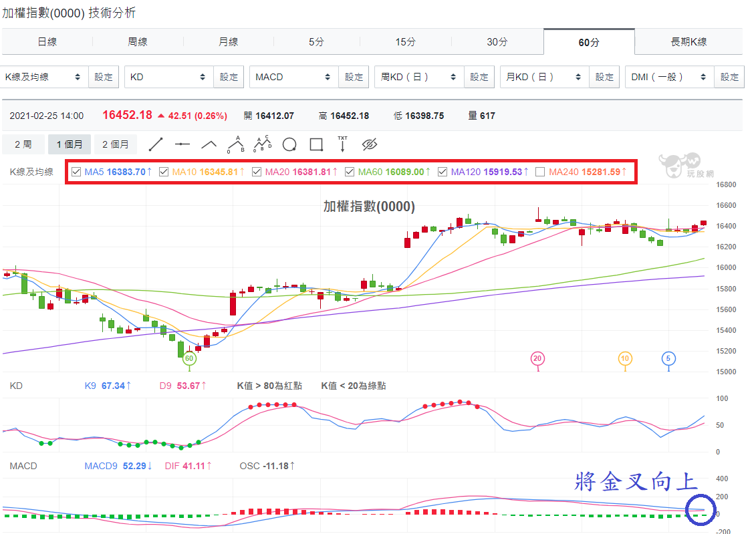The image size is (756, 534).
Task: Open the MACD indicator dropdown
Action: tap(293, 77)
